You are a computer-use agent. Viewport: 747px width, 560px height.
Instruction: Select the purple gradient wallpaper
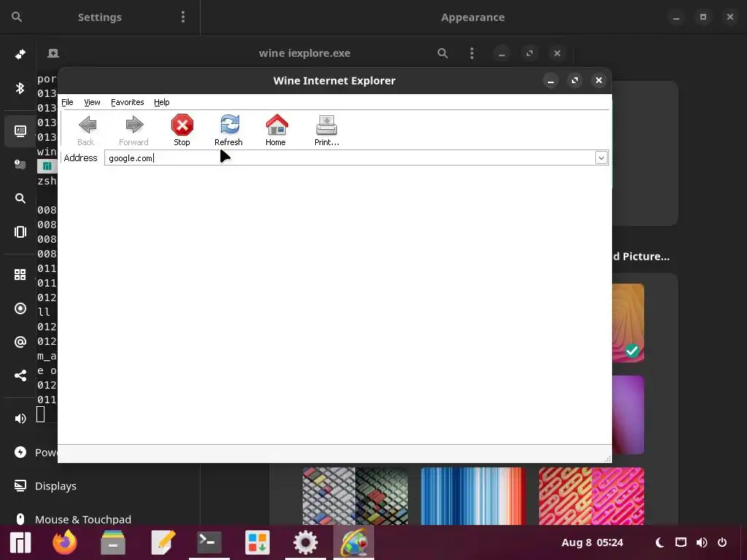coord(628,415)
